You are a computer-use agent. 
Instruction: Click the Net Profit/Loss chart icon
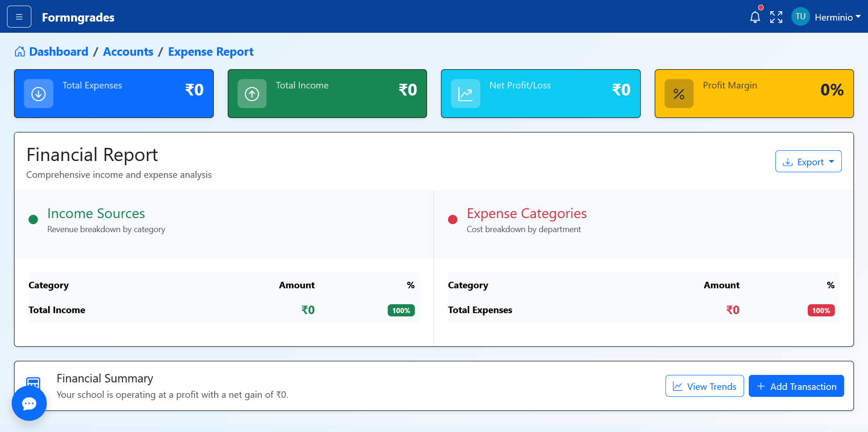tap(465, 94)
